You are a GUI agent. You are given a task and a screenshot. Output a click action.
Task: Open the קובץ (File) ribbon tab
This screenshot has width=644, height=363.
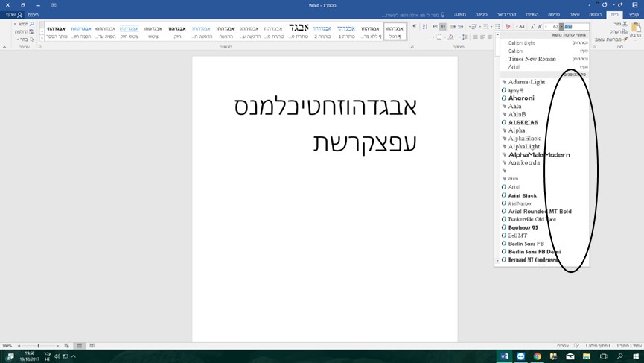tap(634, 15)
